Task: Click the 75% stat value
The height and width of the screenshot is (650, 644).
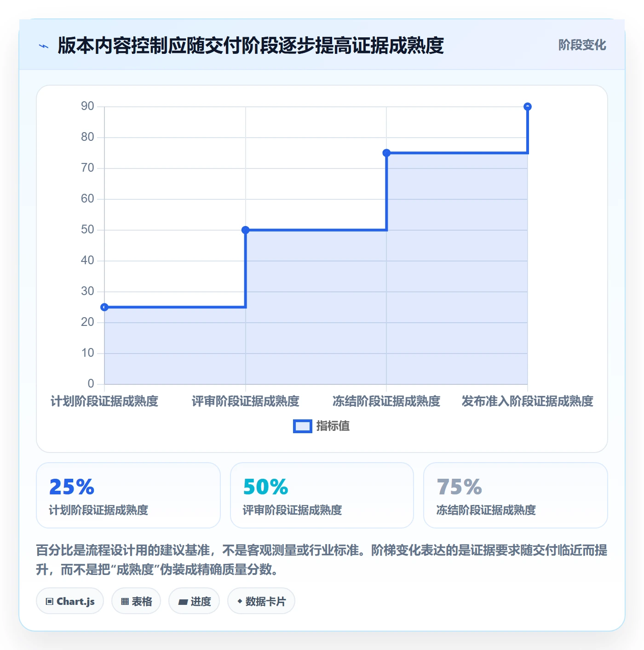Action: coord(459,487)
